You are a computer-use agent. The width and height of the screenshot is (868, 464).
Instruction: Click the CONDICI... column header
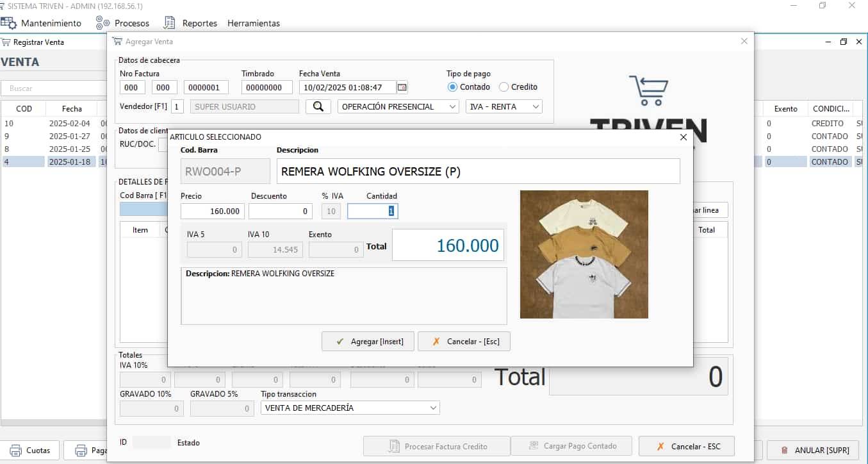pyautogui.click(x=831, y=108)
